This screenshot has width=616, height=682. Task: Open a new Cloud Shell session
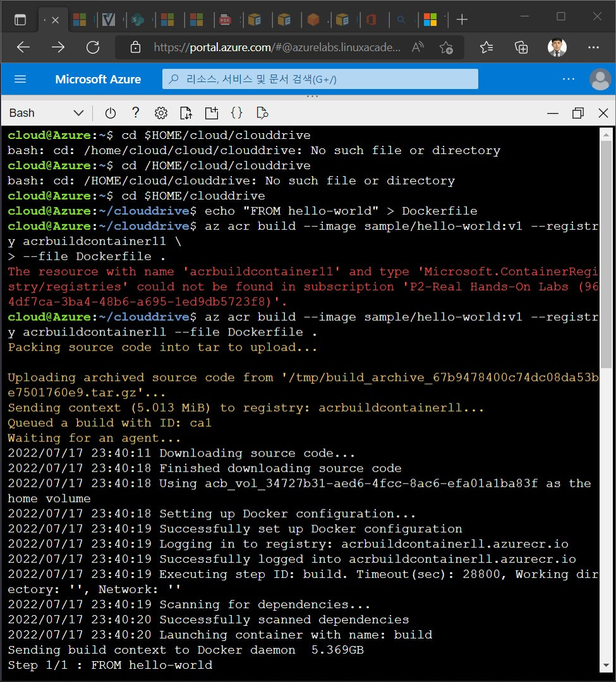point(212,113)
